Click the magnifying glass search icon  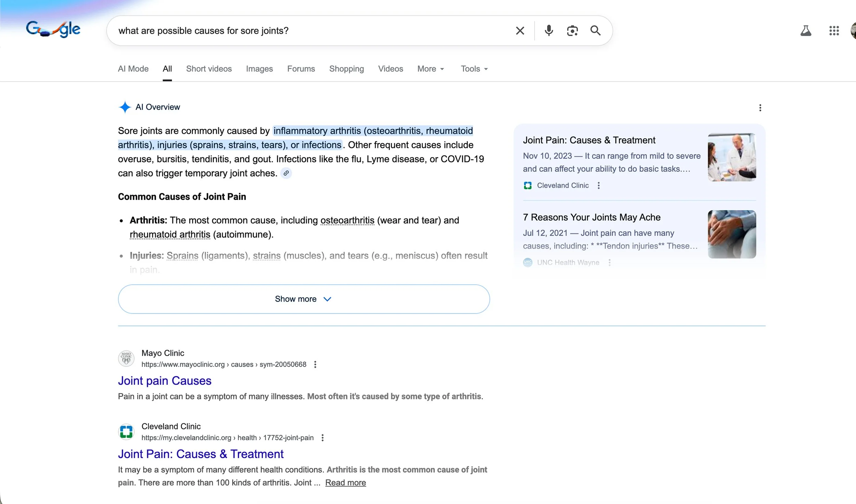[595, 31]
